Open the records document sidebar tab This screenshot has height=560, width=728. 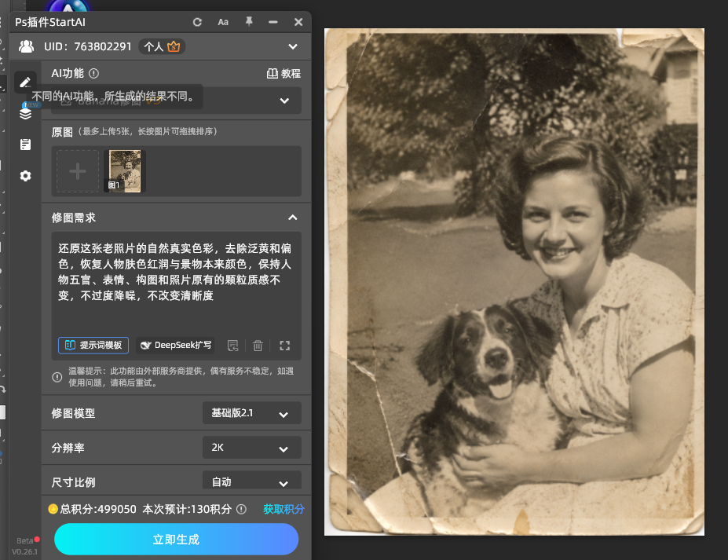[x=26, y=145]
